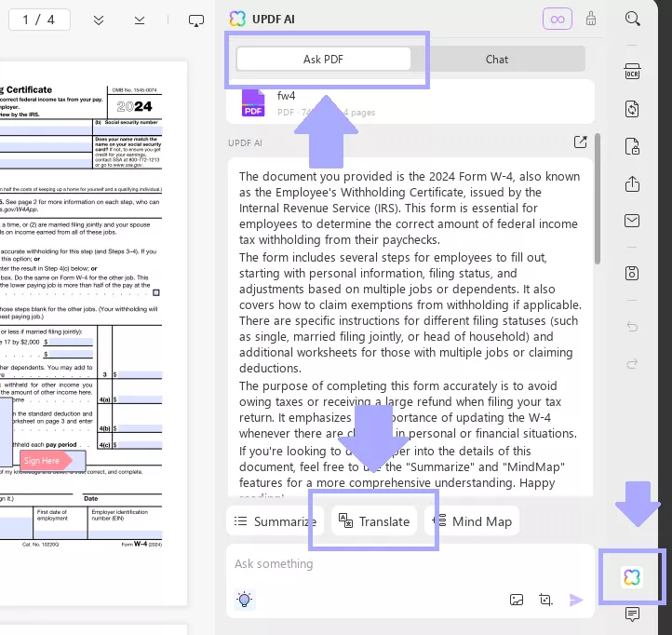The height and width of the screenshot is (635, 672).
Task: Click the broom clear-chat icon
Action: coord(591,19)
